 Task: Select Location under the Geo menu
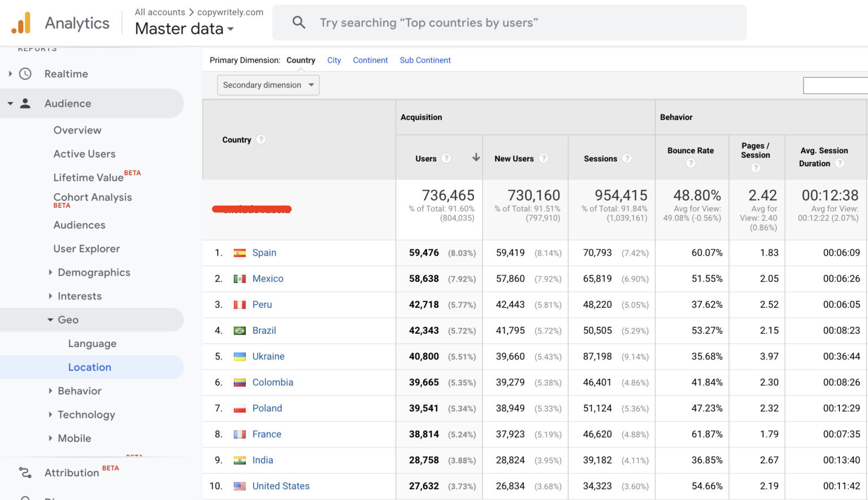[90, 367]
